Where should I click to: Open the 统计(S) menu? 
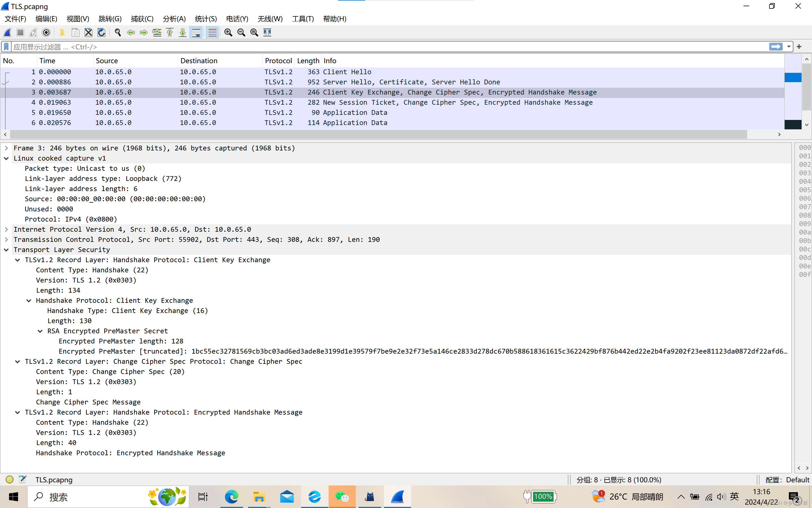click(x=206, y=19)
